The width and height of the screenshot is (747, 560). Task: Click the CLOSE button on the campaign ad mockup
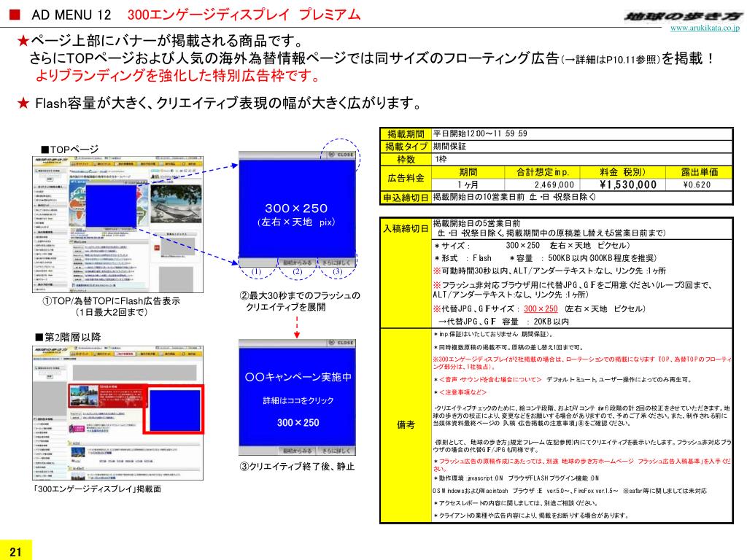click(x=341, y=343)
